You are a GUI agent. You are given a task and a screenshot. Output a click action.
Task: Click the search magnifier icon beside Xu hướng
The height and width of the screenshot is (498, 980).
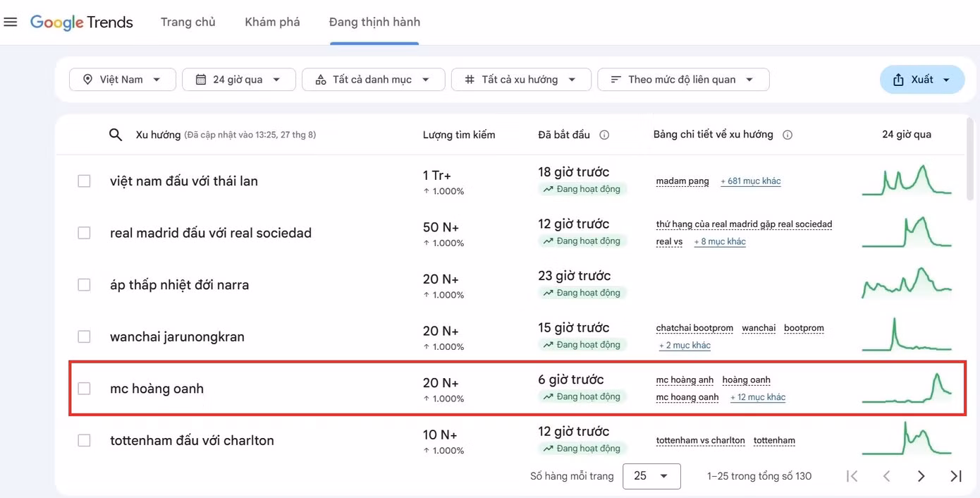coord(116,135)
